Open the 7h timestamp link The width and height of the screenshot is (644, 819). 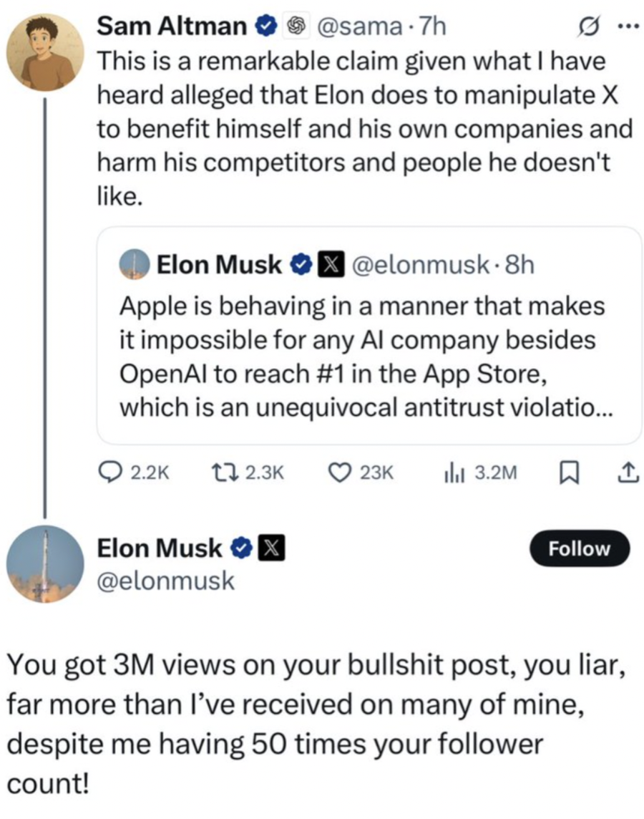point(431,27)
